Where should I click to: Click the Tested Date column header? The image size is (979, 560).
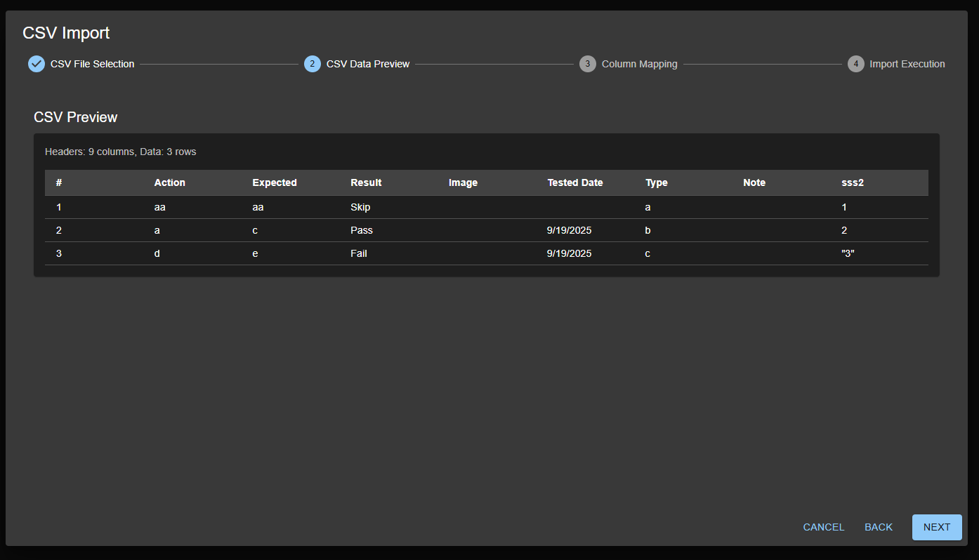click(x=574, y=182)
